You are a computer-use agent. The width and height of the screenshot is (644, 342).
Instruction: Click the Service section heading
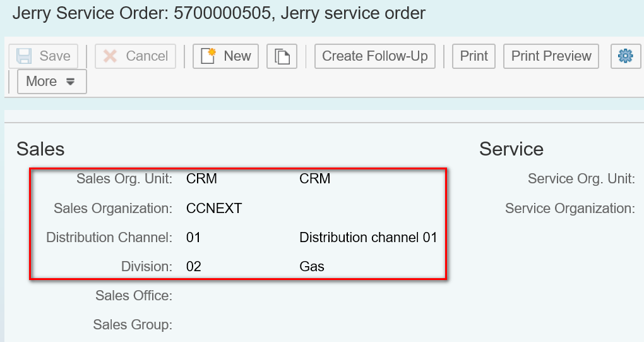[x=511, y=149]
